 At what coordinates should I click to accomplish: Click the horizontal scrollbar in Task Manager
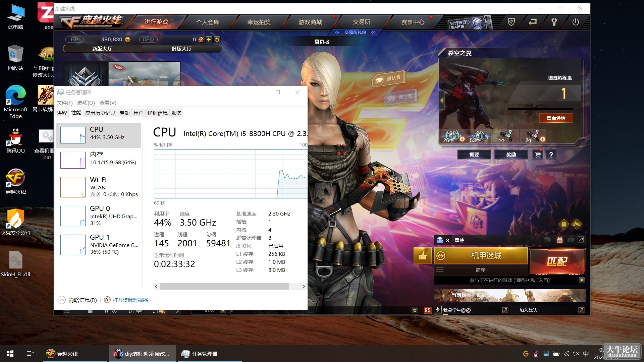[224, 287]
